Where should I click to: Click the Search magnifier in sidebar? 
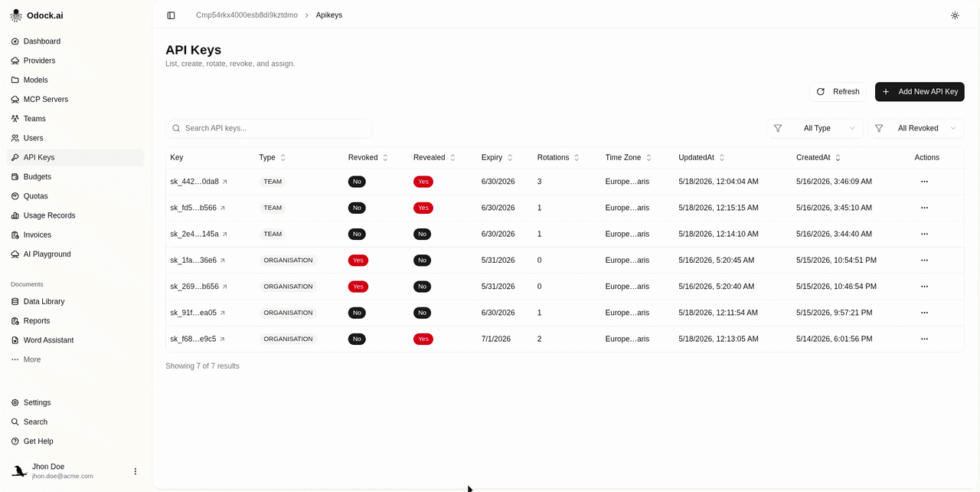(x=15, y=422)
